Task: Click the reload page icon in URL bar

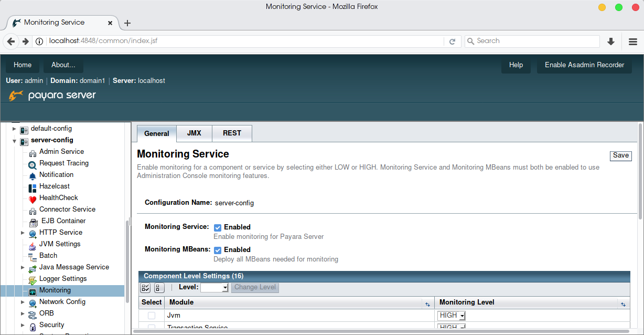Action: (x=452, y=41)
